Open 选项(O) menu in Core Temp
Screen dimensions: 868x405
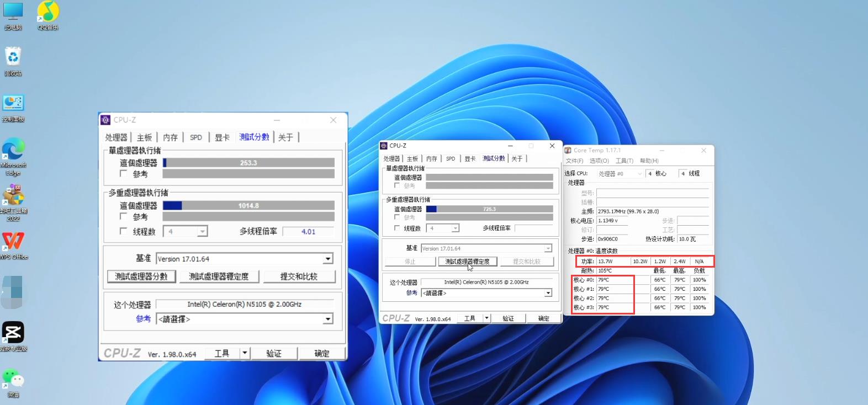coord(599,161)
